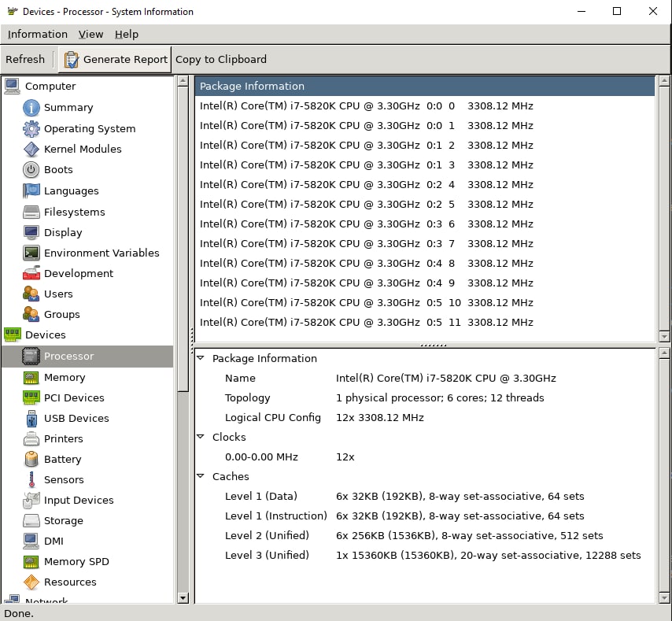Click the Resources icon

pos(31,582)
